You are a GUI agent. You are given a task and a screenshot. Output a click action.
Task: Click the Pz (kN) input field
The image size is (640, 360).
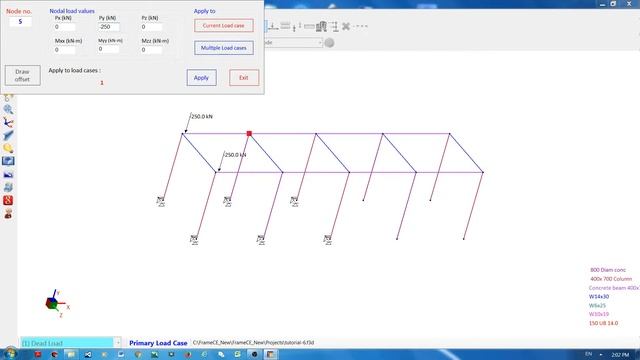click(x=151, y=27)
